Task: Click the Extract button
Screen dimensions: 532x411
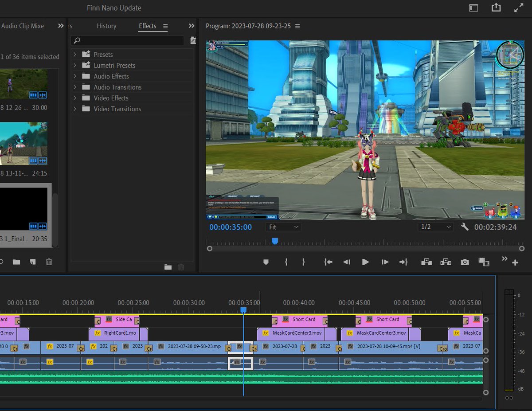Action: click(446, 262)
